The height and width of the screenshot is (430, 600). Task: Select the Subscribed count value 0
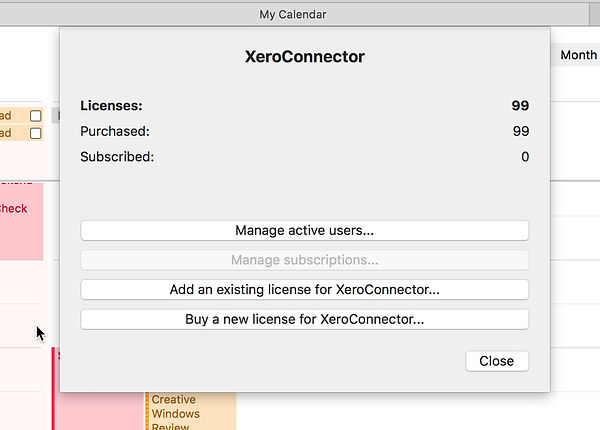click(525, 157)
